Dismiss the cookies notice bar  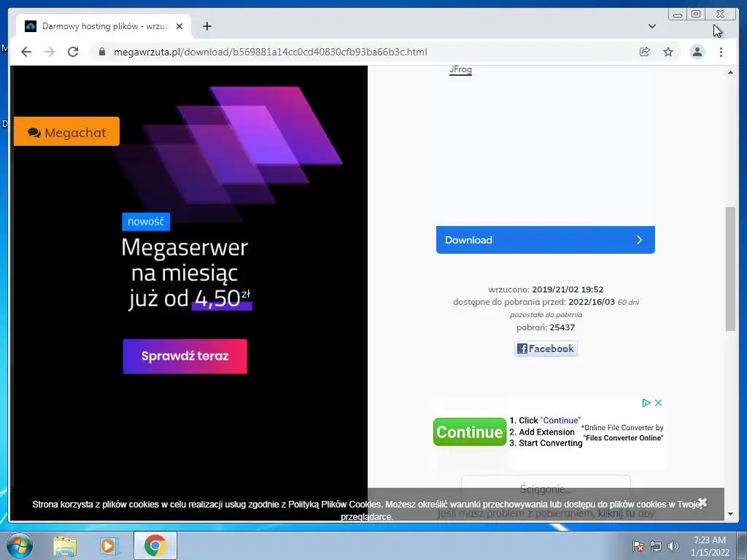point(703,502)
